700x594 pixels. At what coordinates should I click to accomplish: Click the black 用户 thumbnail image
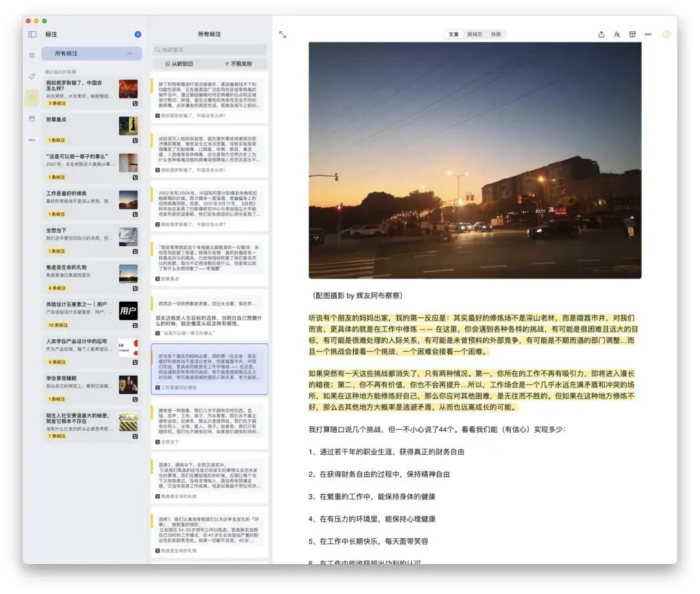click(128, 311)
